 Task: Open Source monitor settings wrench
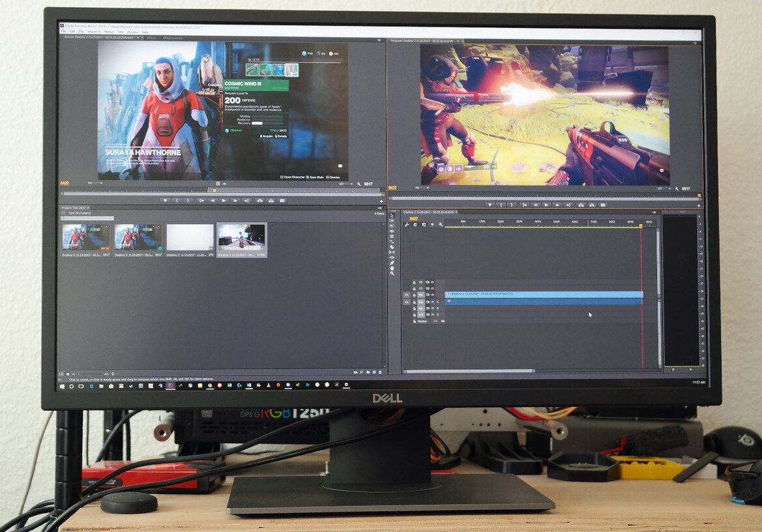(x=359, y=184)
